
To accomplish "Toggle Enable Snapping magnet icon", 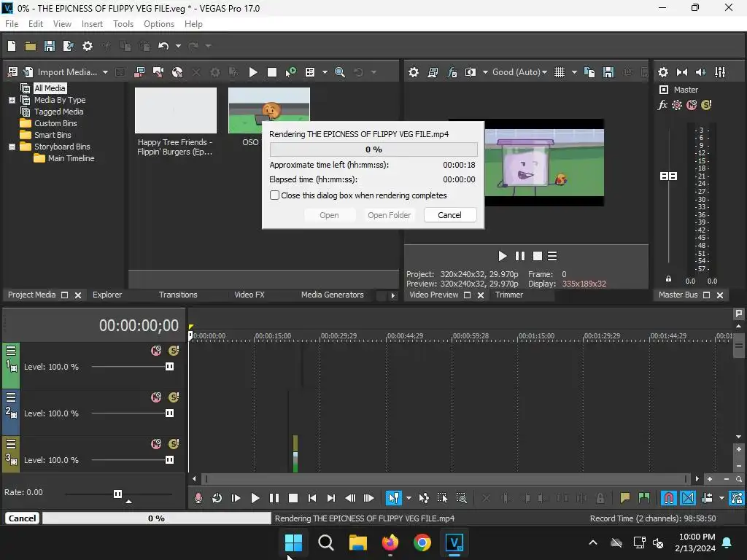I will [x=668, y=498].
